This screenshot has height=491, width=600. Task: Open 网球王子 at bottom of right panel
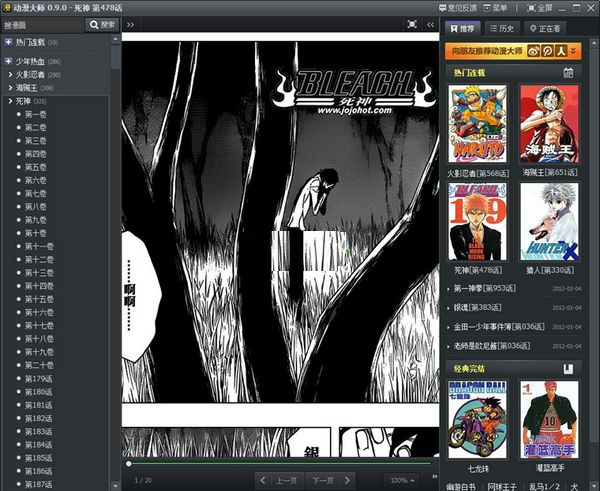(502, 486)
